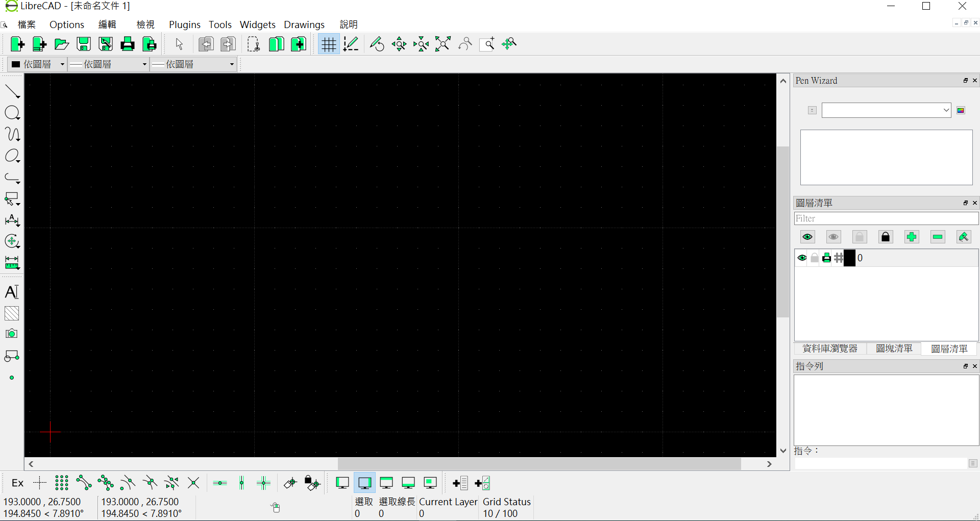Switch to the 圖塊清單 tab

894,349
